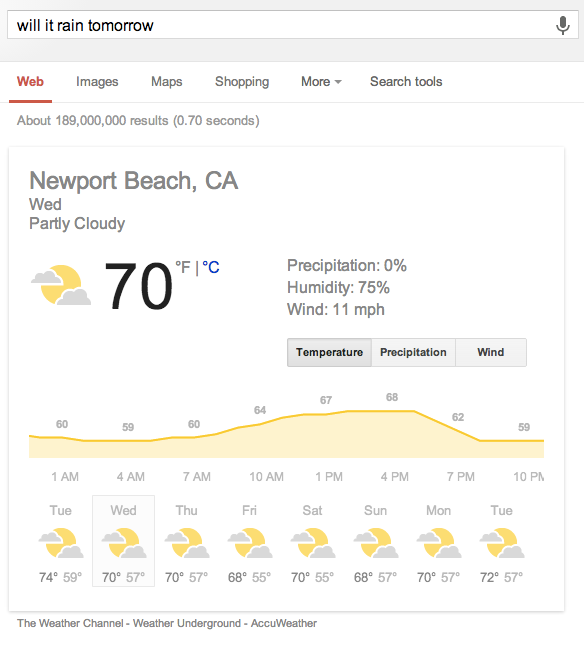
Task: Click the first Tue forecast weather icon
Action: pyautogui.click(x=61, y=543)
